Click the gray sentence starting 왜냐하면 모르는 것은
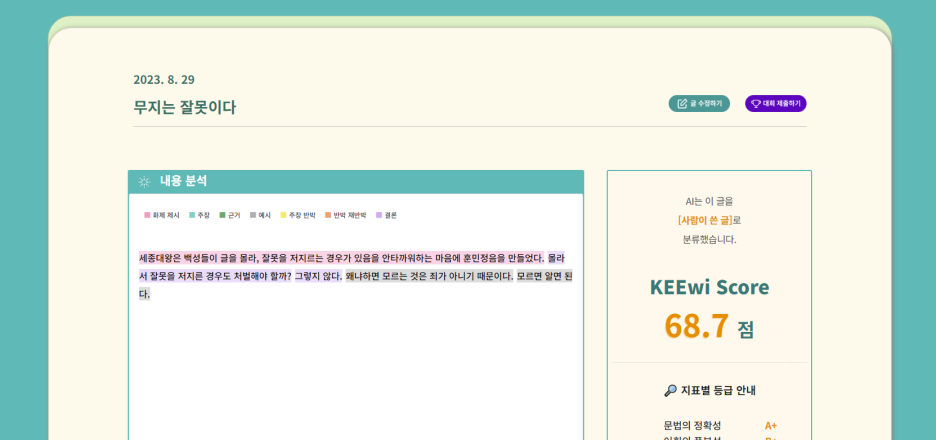 pyautogui.click(x=429, y=276)
